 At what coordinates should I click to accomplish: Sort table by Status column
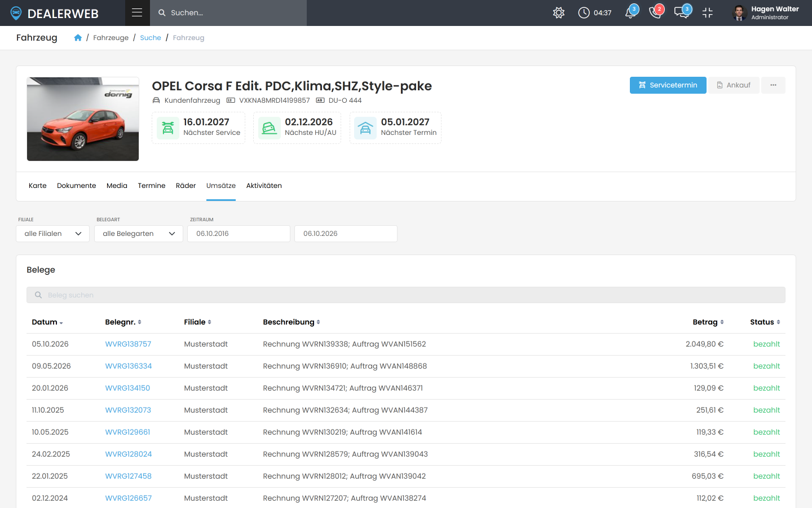pyautogui.click(x=765, y=322)
